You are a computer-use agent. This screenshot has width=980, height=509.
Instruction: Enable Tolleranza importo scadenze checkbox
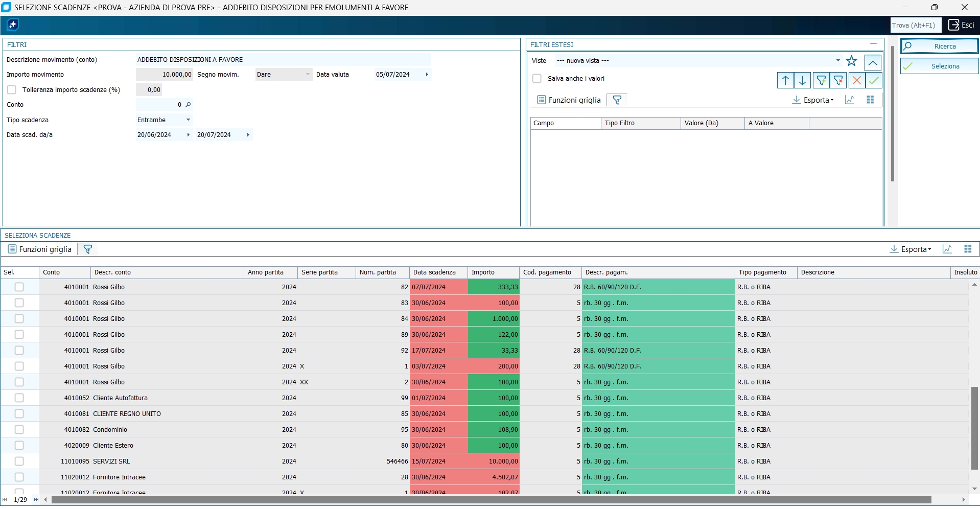12,90
